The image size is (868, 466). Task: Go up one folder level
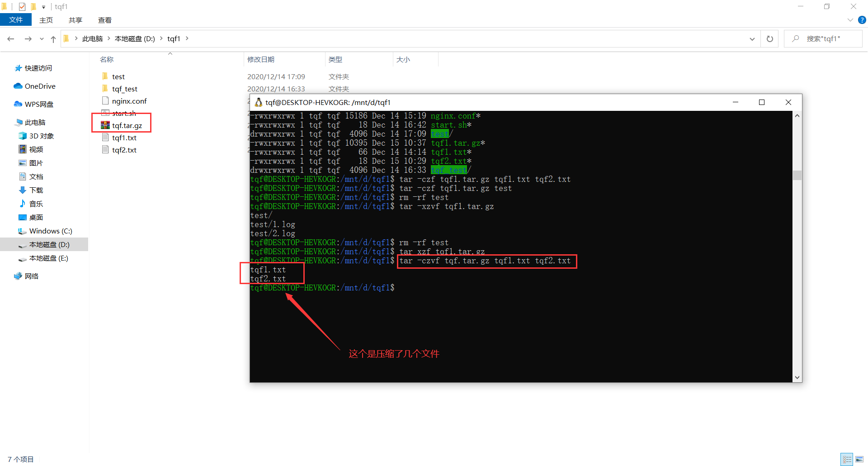coord(53,39)
